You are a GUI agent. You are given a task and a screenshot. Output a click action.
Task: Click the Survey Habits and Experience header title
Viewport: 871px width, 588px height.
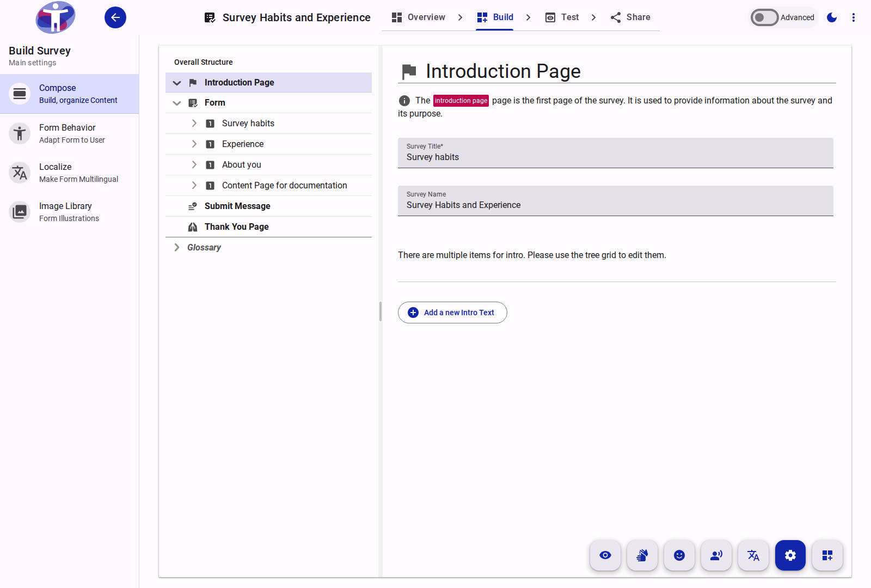click(297, 17)
